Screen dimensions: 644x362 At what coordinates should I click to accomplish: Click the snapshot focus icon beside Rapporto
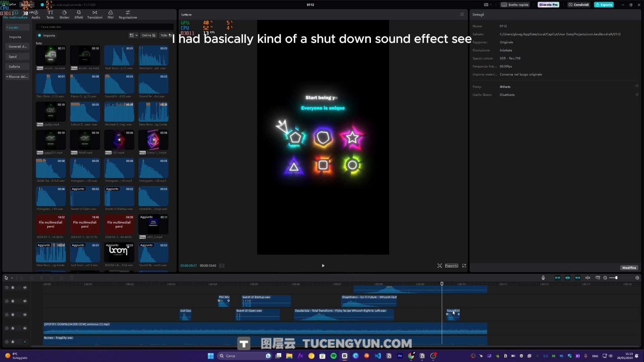439,265
